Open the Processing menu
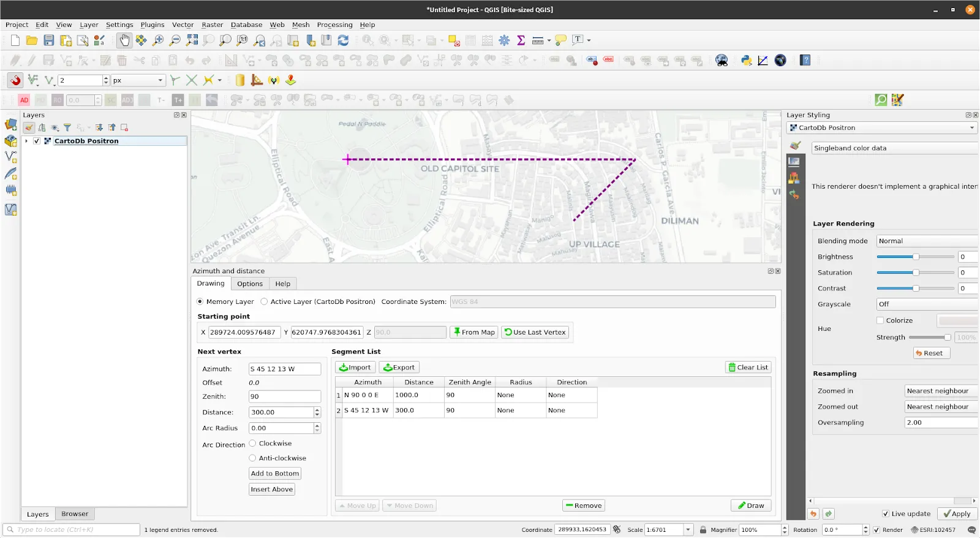This screenshot has width=980, height=538. point(334,25)
